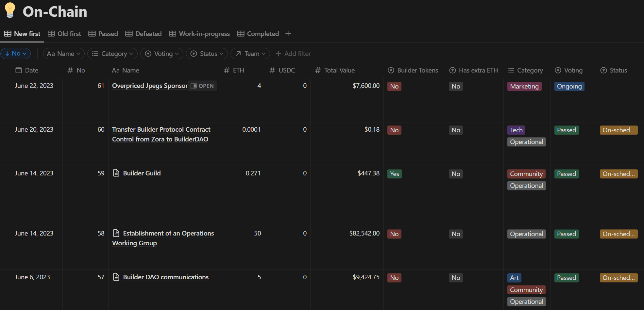Click the June 22, 2023 date cell
644x310 pixels.
34,86
